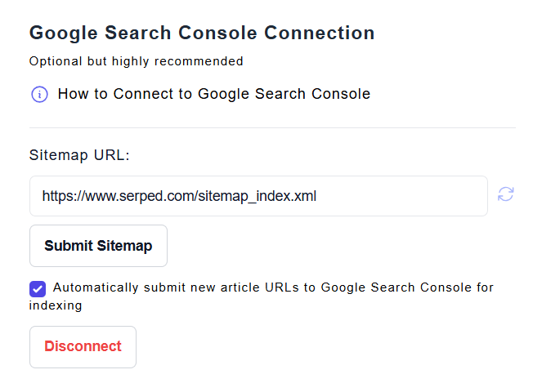This screenshot has width=533, height=392.
Task: Click the info circle icon
Action: [39, 95]
